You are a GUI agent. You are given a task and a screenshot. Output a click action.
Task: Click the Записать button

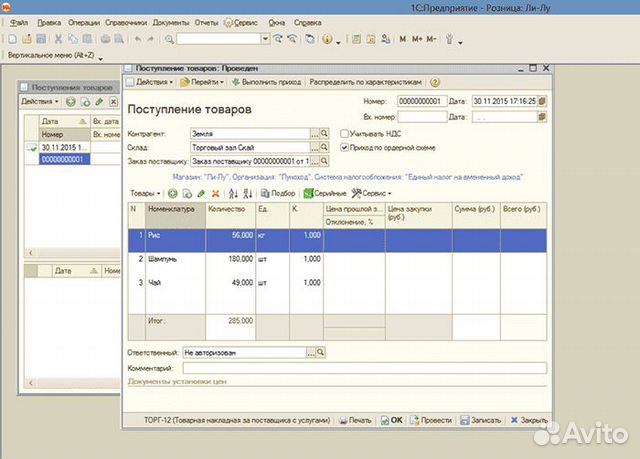click(x=480, y=420)
